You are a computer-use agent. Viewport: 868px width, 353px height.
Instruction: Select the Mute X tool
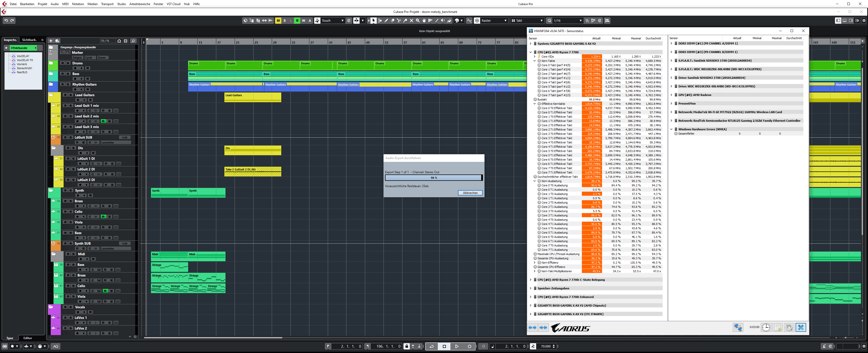(x=412, y=20)
